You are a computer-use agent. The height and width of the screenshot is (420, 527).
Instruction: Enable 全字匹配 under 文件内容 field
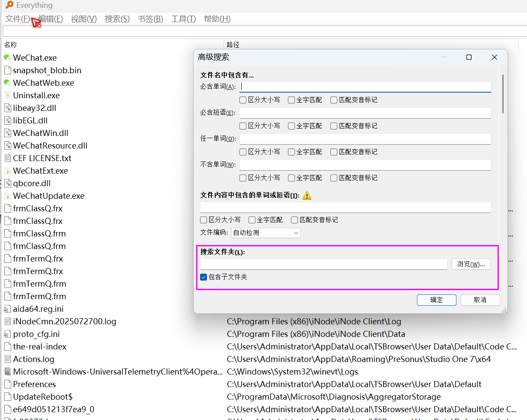coord(252,220)
